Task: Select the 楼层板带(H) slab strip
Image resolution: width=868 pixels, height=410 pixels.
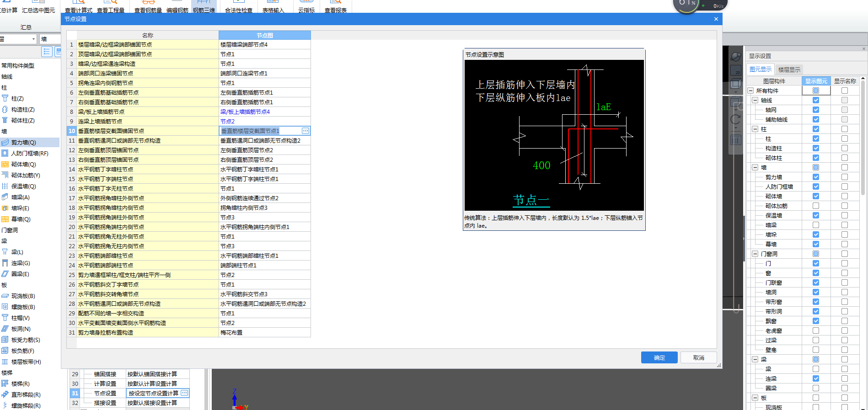Action: pyautogui.click(x=26, y=362)
